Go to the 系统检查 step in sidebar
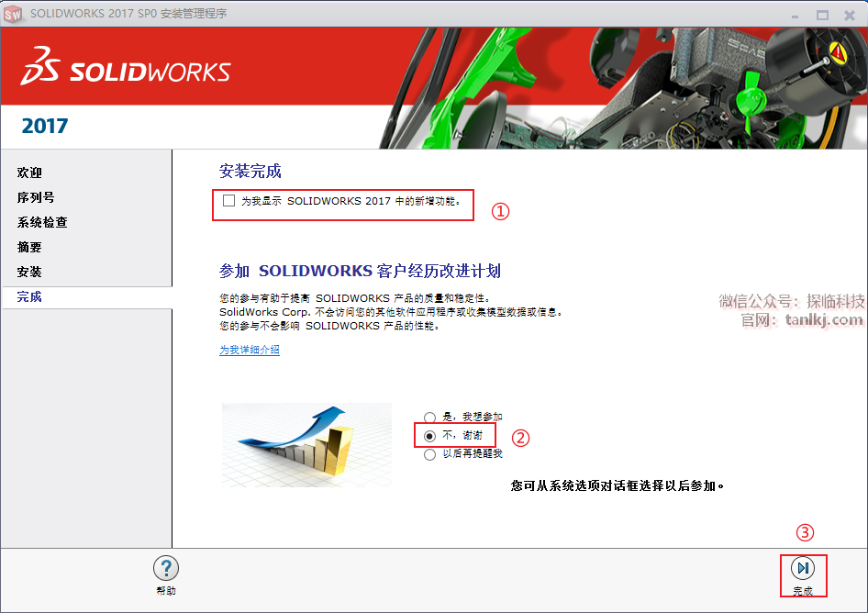Screen dimensions: 868x613 pos(42,223)
